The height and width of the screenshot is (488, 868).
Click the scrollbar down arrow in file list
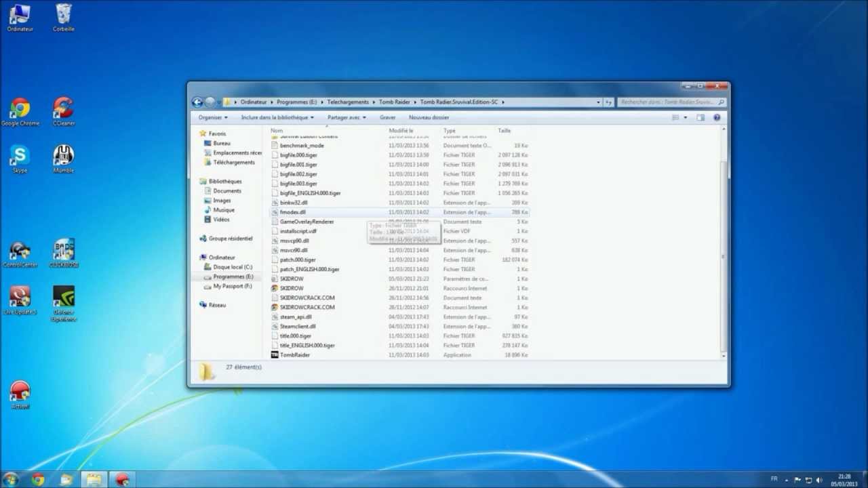pyautogui.click(x=723, y=355)
